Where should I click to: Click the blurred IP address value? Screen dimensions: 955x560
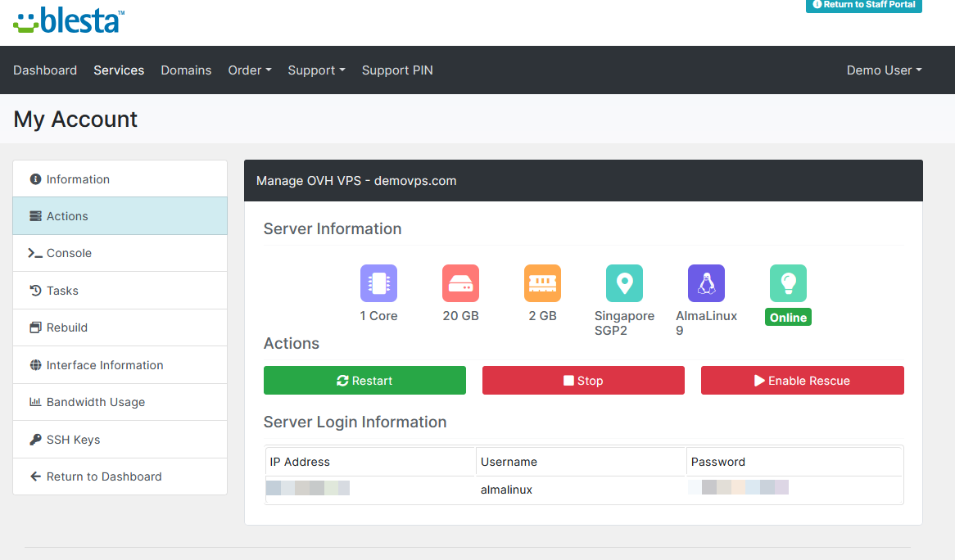308,488
